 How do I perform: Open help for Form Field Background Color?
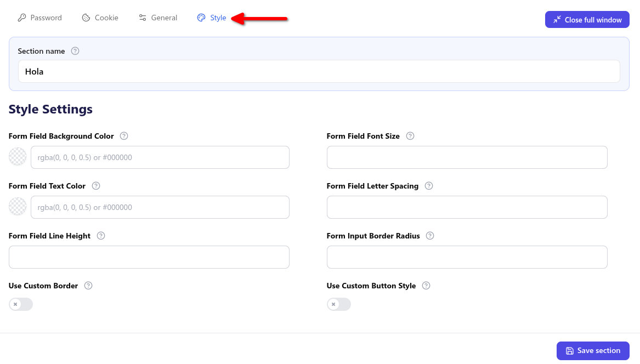[124, 136]
